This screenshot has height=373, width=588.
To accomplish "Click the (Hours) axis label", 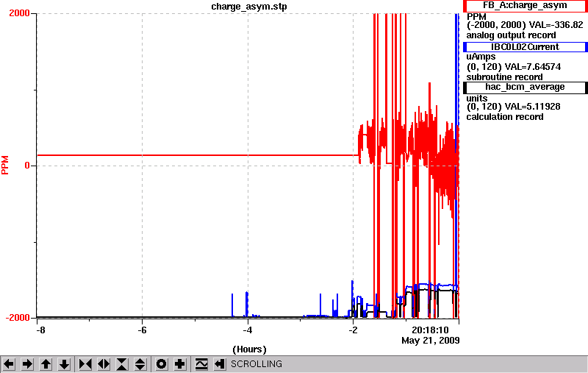I will tap(249, 349).
